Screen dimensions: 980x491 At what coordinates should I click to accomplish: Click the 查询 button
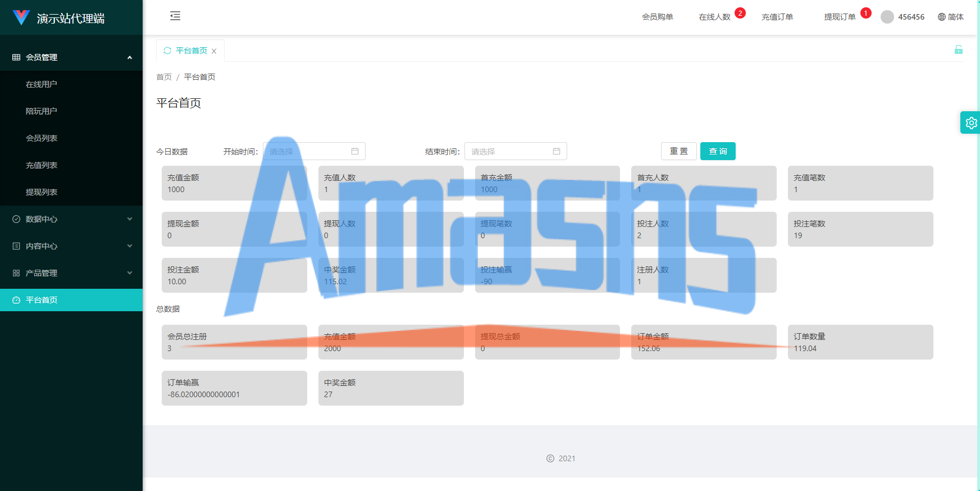click(x=718, y=151)
